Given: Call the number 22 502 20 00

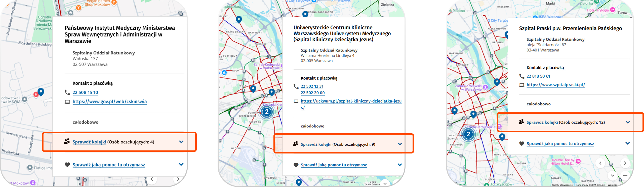Looking at the screenshot, I should click(313, 93).
